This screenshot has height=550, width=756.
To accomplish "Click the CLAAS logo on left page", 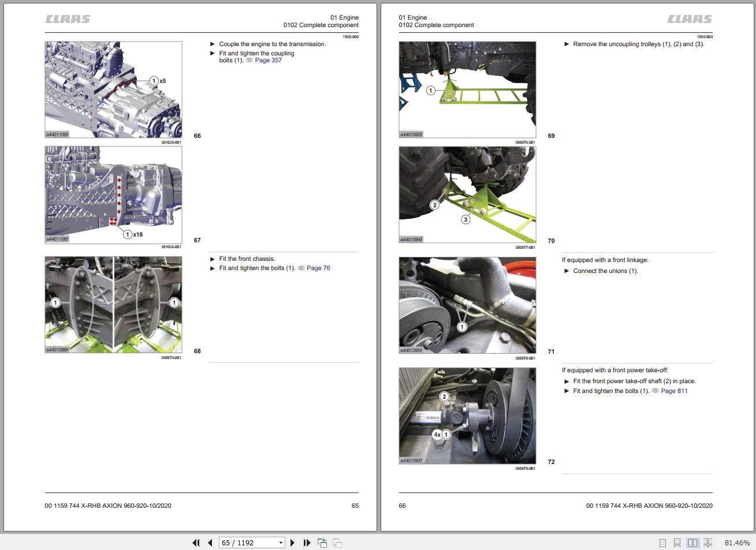I will tap(68, 19).
